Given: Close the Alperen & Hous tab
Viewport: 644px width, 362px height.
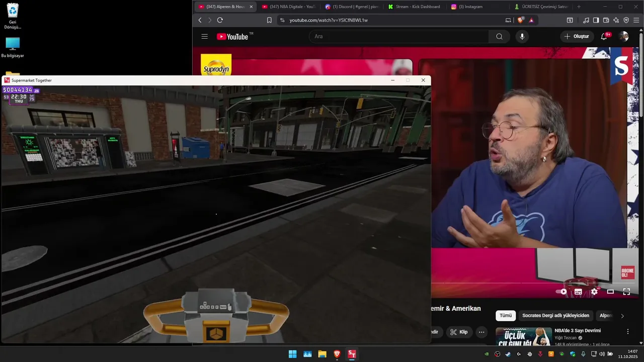Looking at the screenshot, I should (x=251, y=7).
